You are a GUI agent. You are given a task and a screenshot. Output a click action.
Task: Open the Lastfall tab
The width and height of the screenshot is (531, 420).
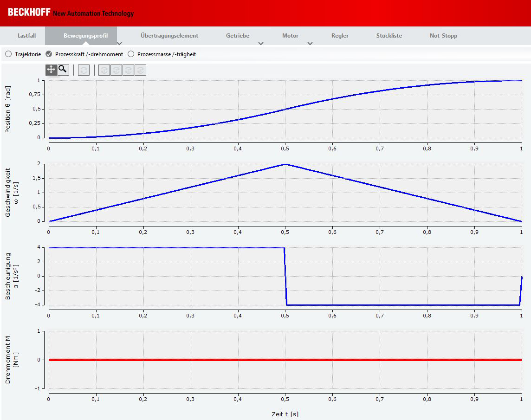click(x=27, y=36)
